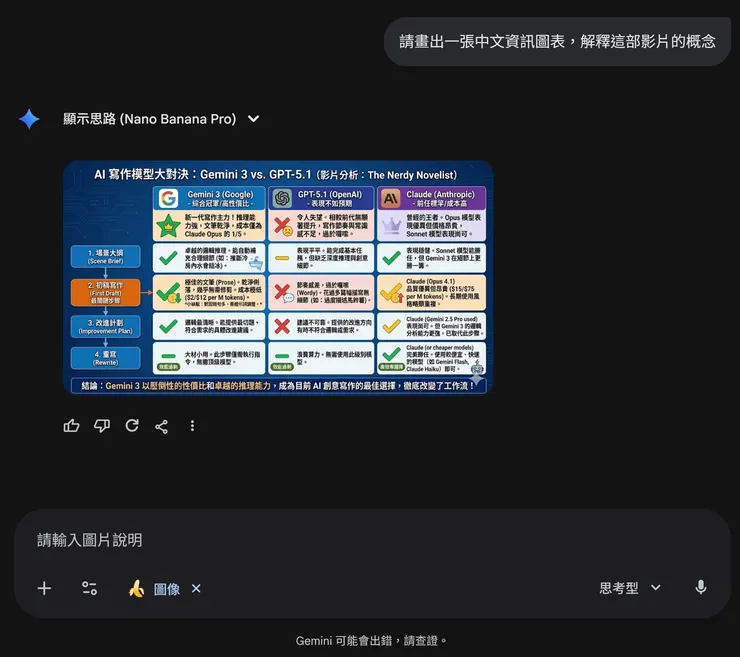Click the thumbs up icon

(71, 426)
